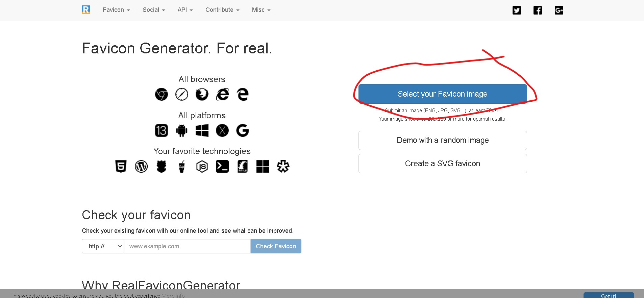
Task: Click the snowflake-shaped technology icon
Action: click(283, 166)
